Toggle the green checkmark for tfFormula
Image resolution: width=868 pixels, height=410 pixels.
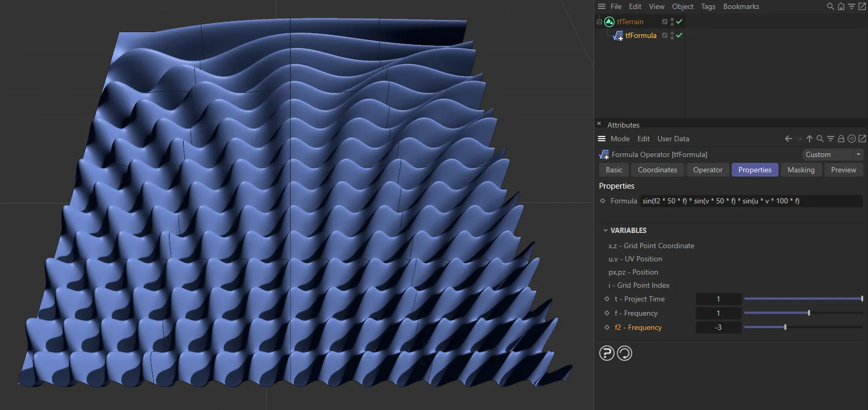point(679,35)
